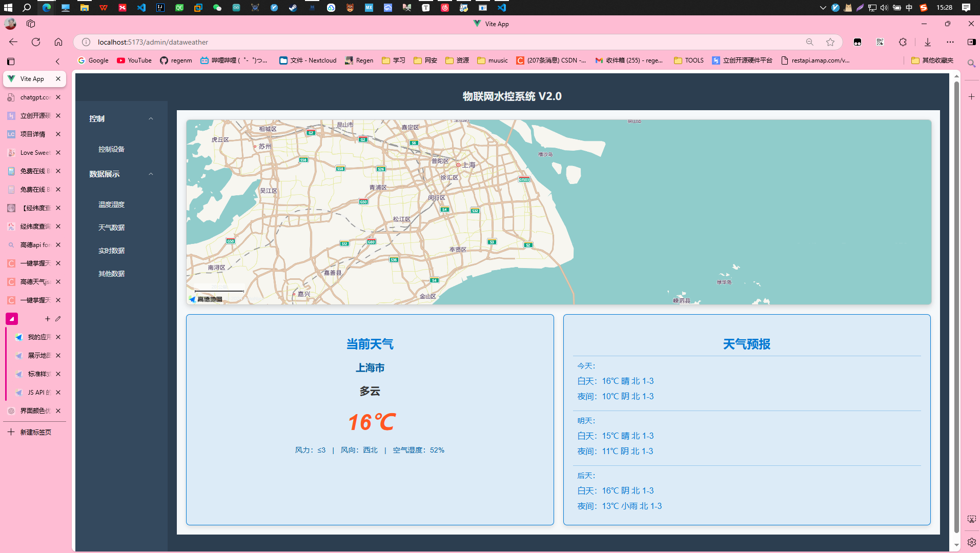Close the Vite App tab
This screenshot has width=980, height=553.
[58, 79]
